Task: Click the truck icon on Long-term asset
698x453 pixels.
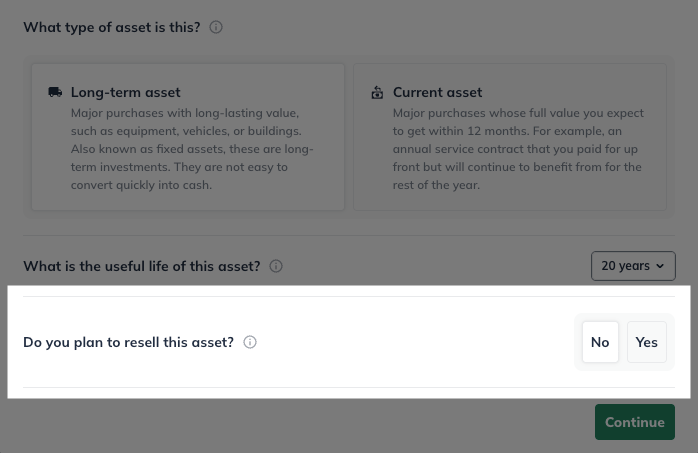Action: pyautogui.click(x=55, y=92)
